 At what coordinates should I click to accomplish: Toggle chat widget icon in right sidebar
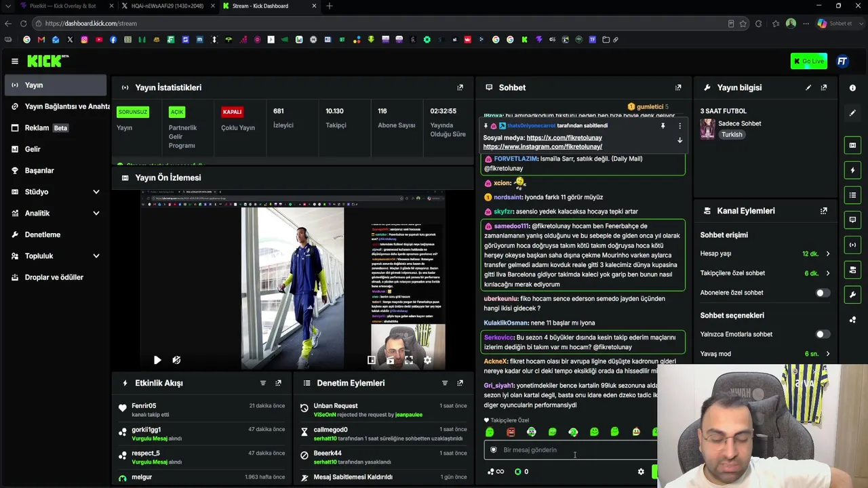coord(852,220)
